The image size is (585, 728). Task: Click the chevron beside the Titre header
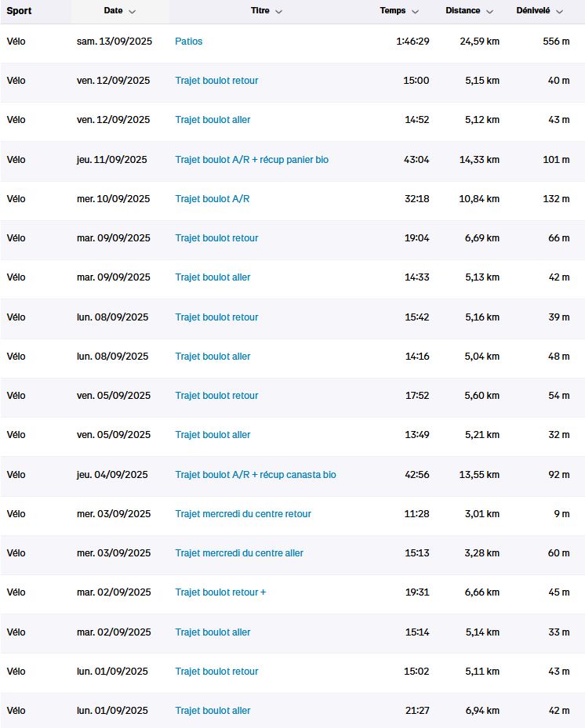click(279, 12)
